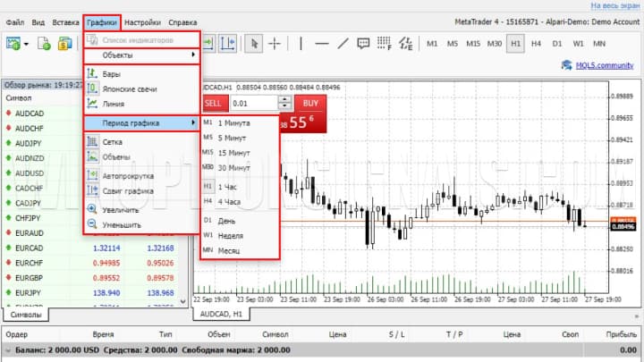This screenshot has width=644, height=362.
Task: Select the cursor arrow tool in toolbar
Action: 254,43
